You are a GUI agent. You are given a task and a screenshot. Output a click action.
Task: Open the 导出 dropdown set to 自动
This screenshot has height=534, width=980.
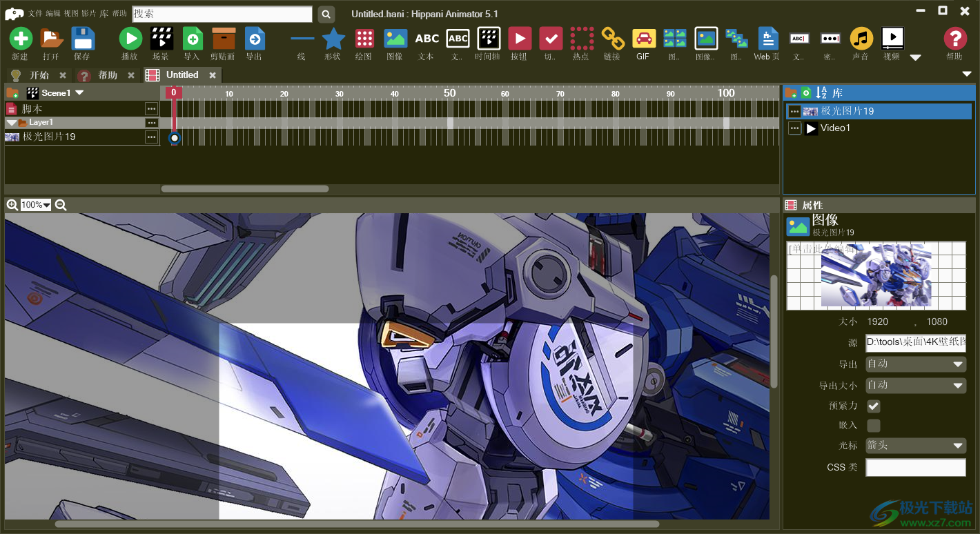[x=916, y=364]
